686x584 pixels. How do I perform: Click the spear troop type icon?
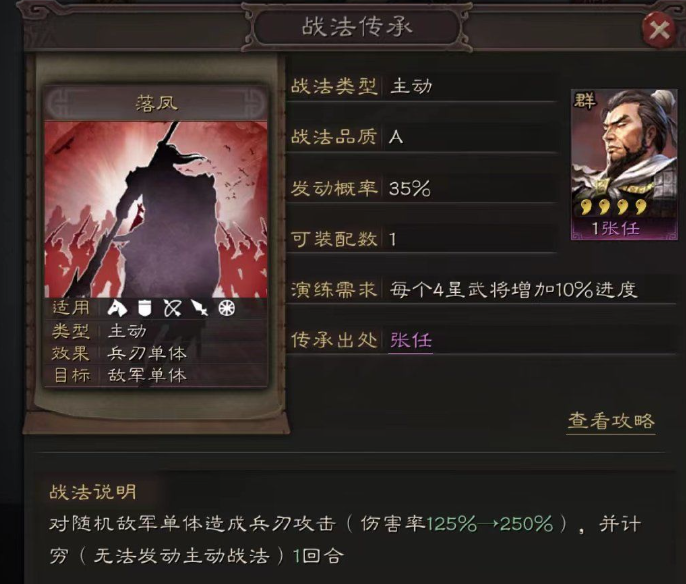(200, 308)
